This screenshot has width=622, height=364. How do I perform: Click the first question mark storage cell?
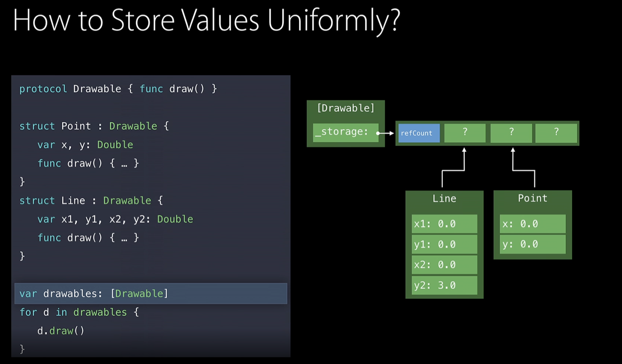pos(465,133)
